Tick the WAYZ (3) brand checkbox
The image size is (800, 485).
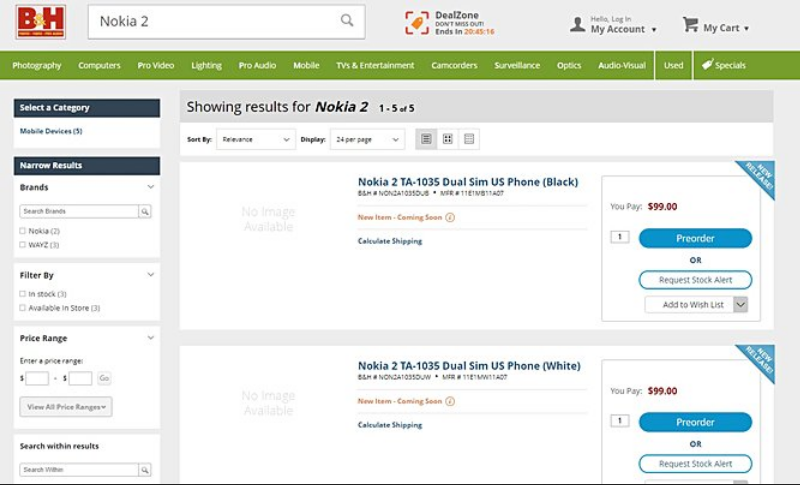(22, 245)
